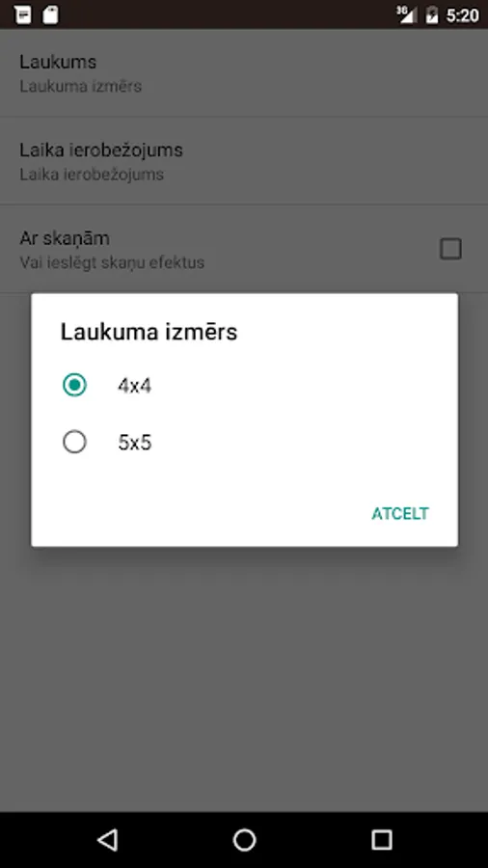488x868 pixels.
Task: Click the Laukuma izmērs dialog title
Action: point(149,333)
